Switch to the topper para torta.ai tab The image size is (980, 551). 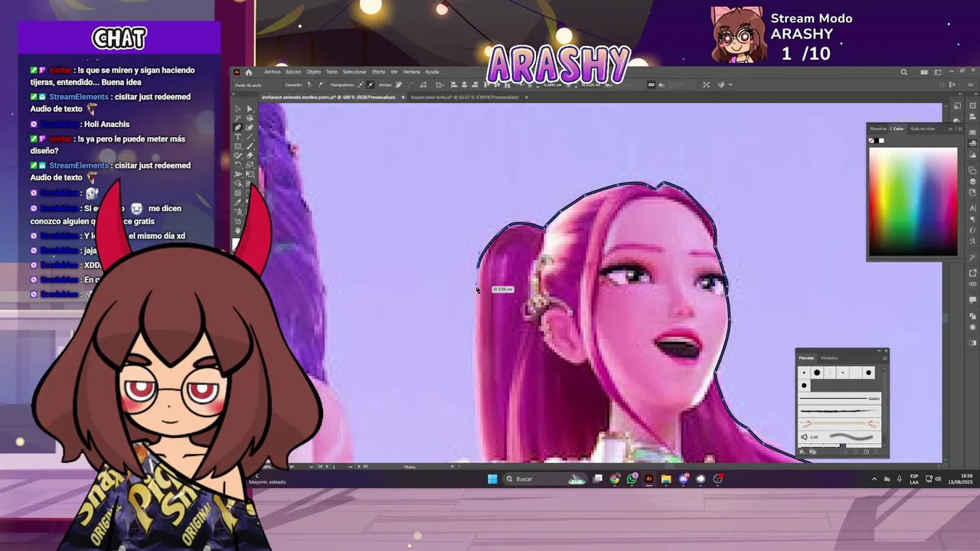point(465,97)
